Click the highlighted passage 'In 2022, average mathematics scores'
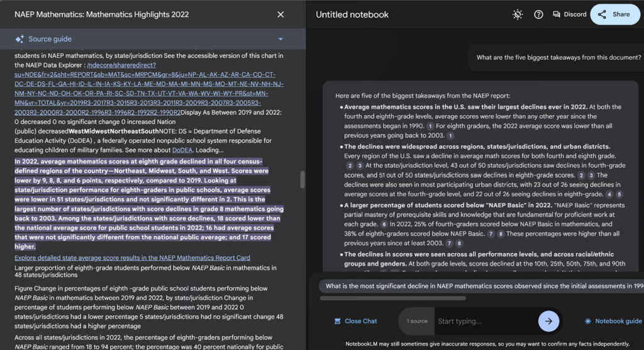This screenshot has height=350, width=644. 149,204
